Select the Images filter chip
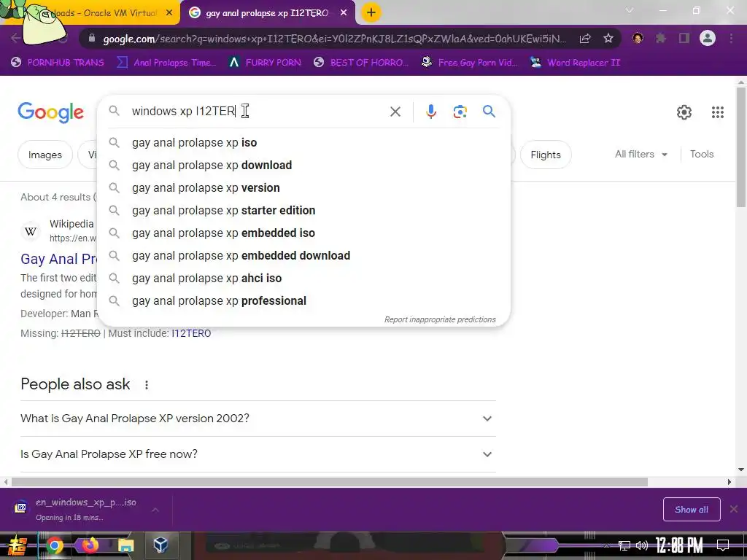The image size is (747, 560). pyautogui.click(x=45, y=155)
